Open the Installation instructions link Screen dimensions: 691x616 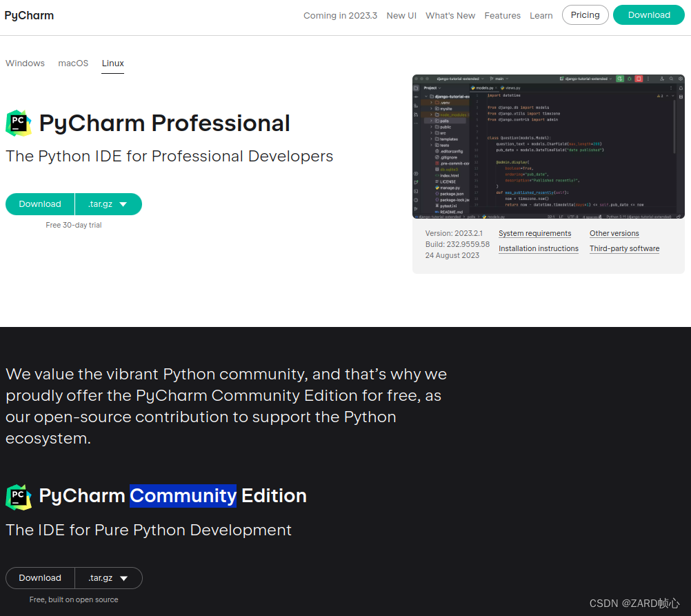coord(539,249)
